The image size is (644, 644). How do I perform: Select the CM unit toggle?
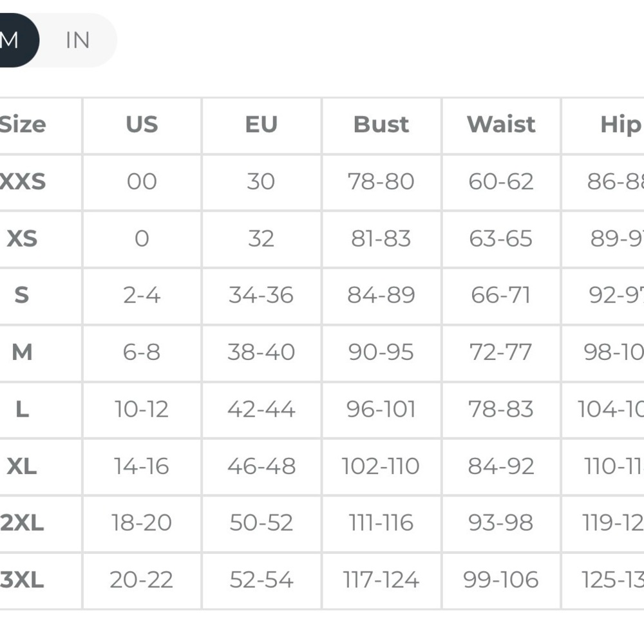point(17,40)
